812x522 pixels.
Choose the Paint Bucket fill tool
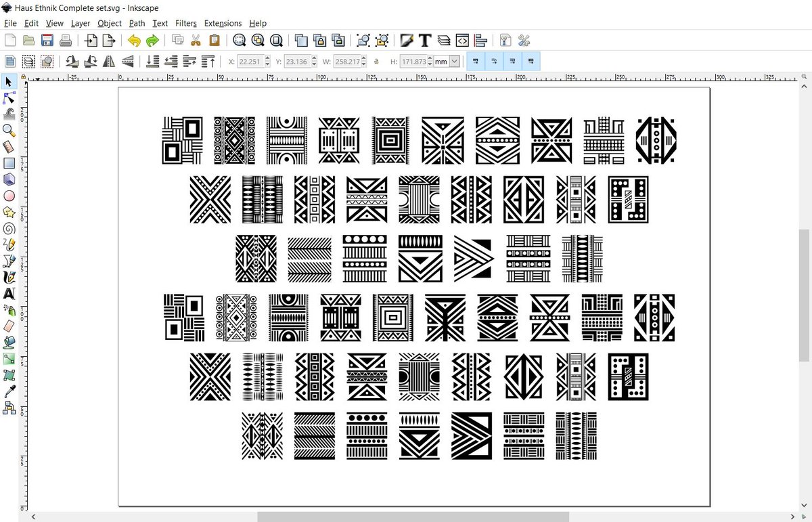point(9,342)
